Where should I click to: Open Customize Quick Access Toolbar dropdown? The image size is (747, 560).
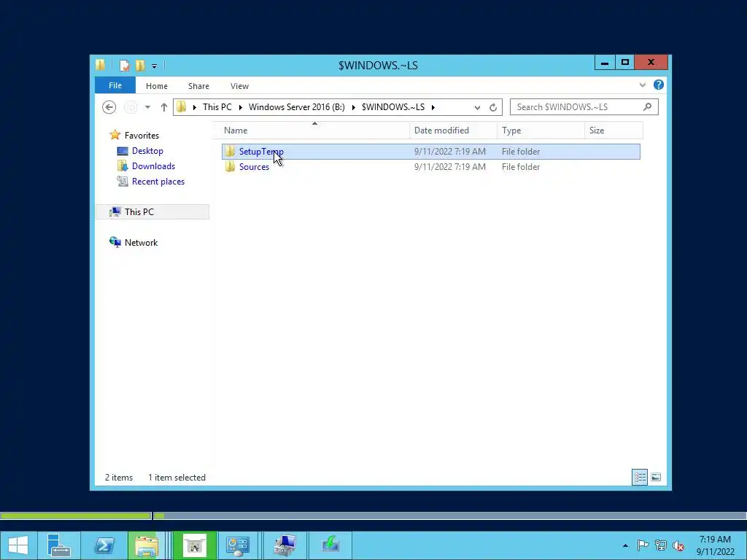coord(155,66)
